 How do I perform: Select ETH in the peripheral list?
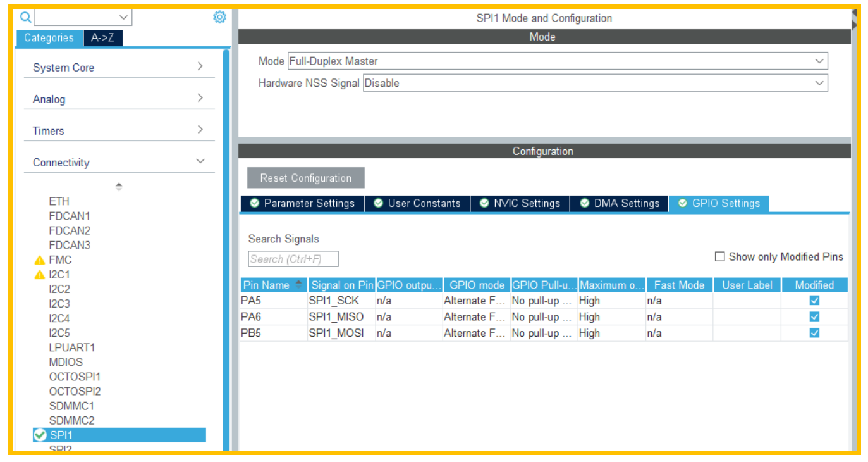(x=59, y=201)
